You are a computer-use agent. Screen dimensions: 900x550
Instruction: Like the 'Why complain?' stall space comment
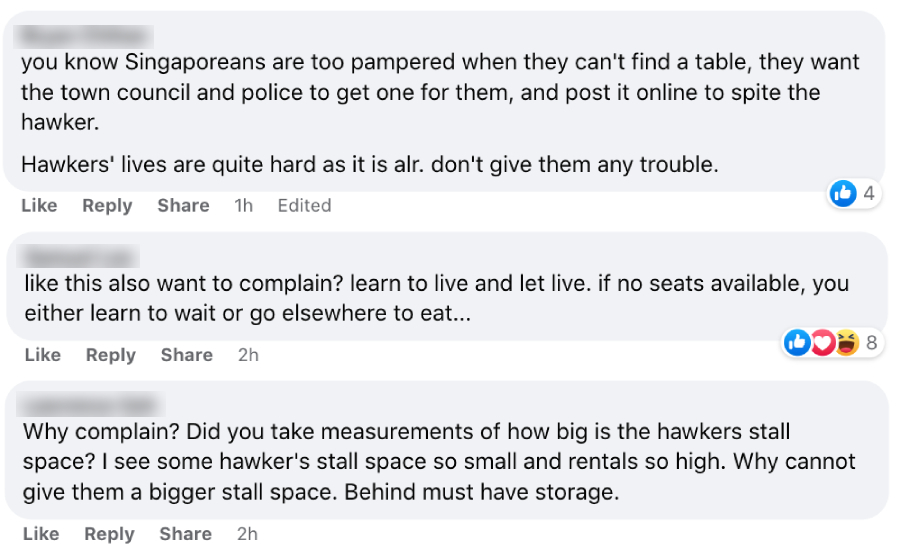[x=41, y=534]
